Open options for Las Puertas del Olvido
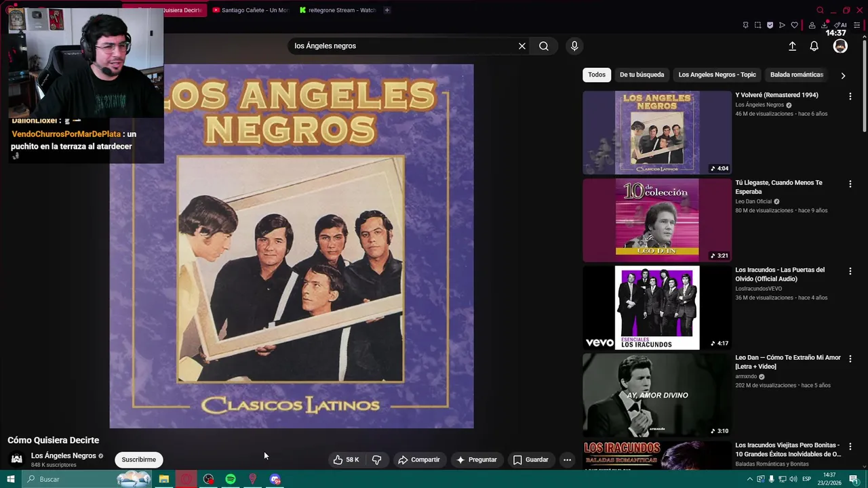Screen dimensions: 868x488 (x=850, y=271)
